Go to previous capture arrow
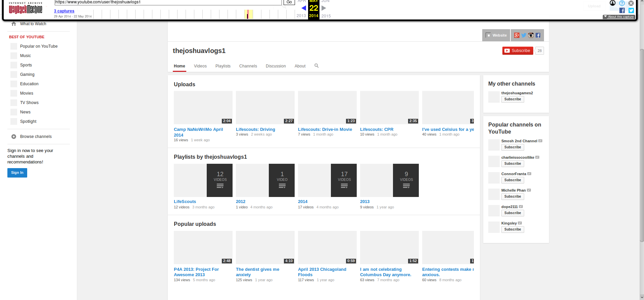This screenshot has height=300, width=644. pos(304,8)
